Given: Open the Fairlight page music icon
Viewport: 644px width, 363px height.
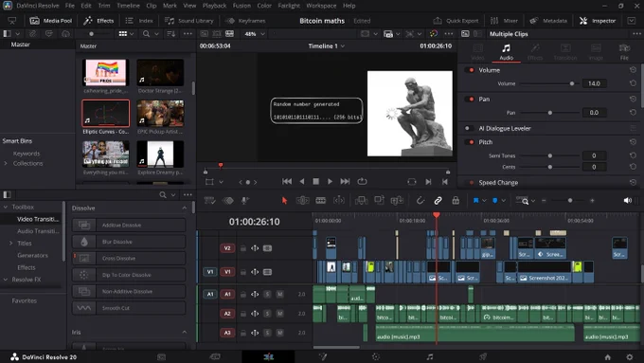Looking at the screenshot, I should [430, 356].
